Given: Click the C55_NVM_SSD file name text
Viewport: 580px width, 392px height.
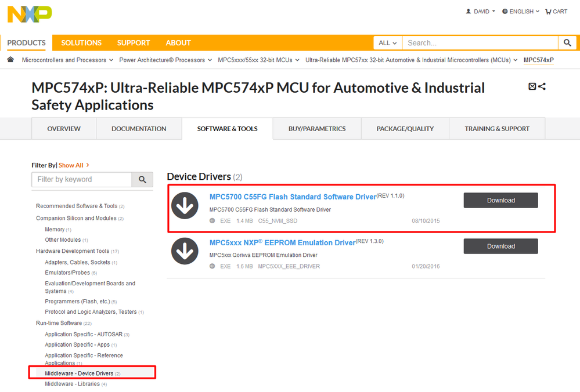Looking at the screenshot, I should pos(278,221).
